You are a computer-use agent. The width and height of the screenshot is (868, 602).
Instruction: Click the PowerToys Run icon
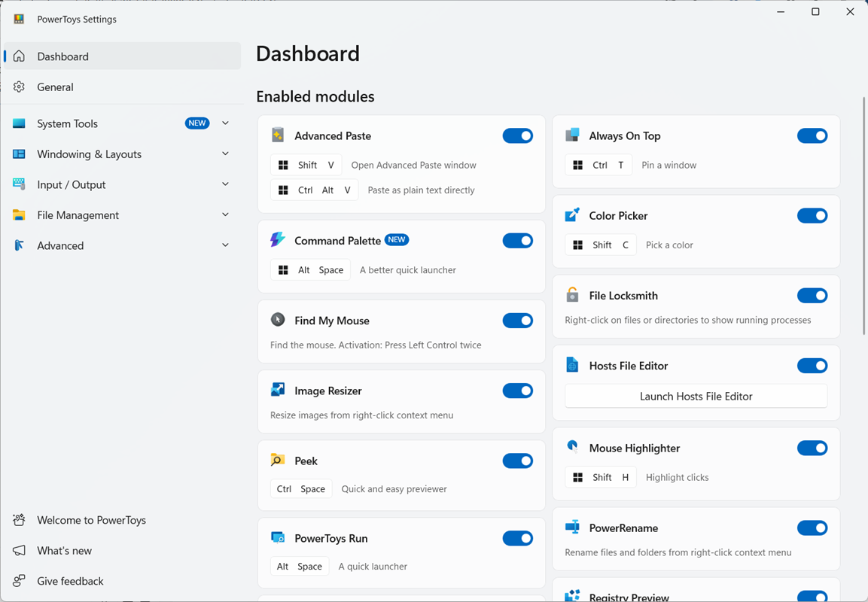[x=278, y=537]
